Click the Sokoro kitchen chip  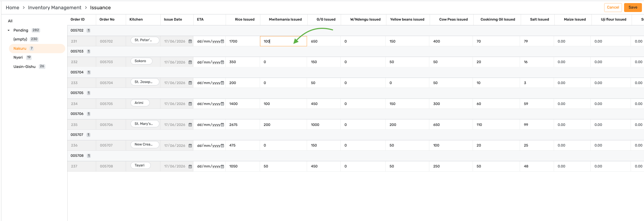point(141,61)
